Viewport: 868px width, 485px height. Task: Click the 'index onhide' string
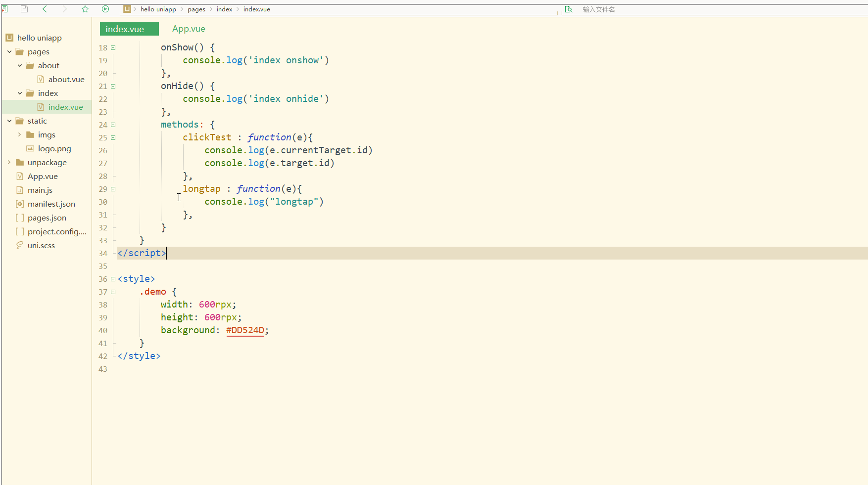[x=286, y=99]
